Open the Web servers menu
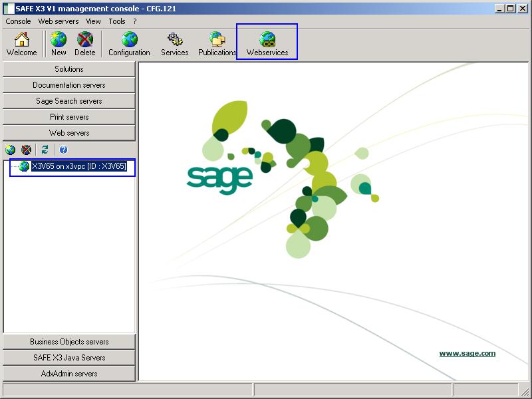Viewport: 532px width, 399px height. tap(59, 21)
